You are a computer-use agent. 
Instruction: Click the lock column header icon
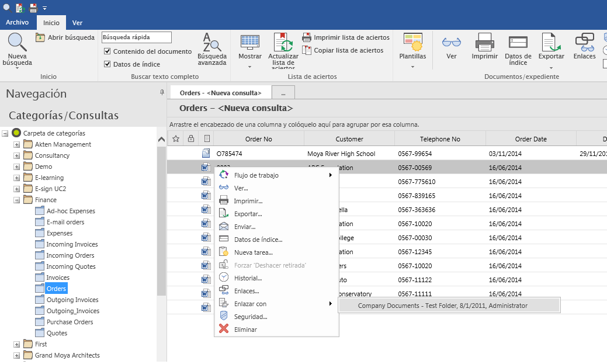(191, 138)
